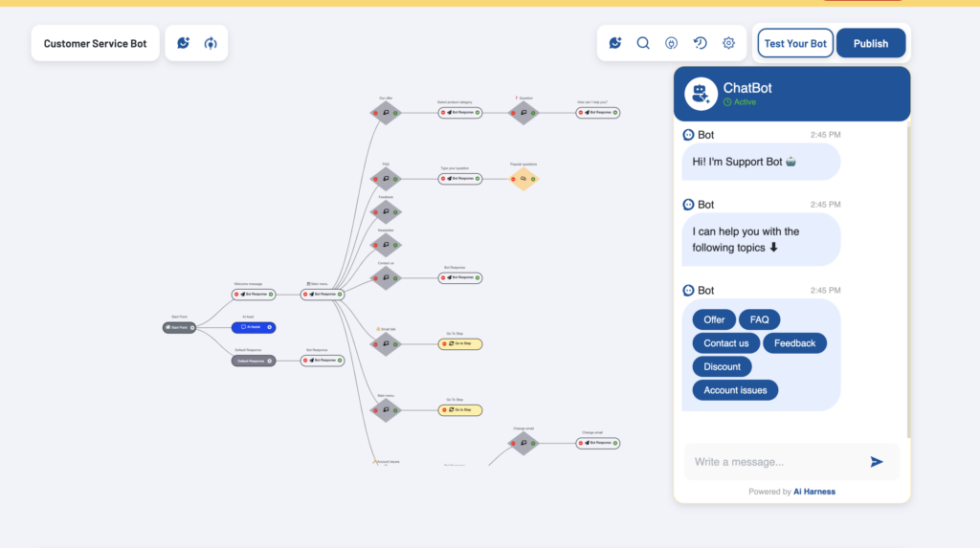This screenshot has height=548, width=980.
Task: Open chat assistant icon in right toolbar
Action: coord(615,43)
